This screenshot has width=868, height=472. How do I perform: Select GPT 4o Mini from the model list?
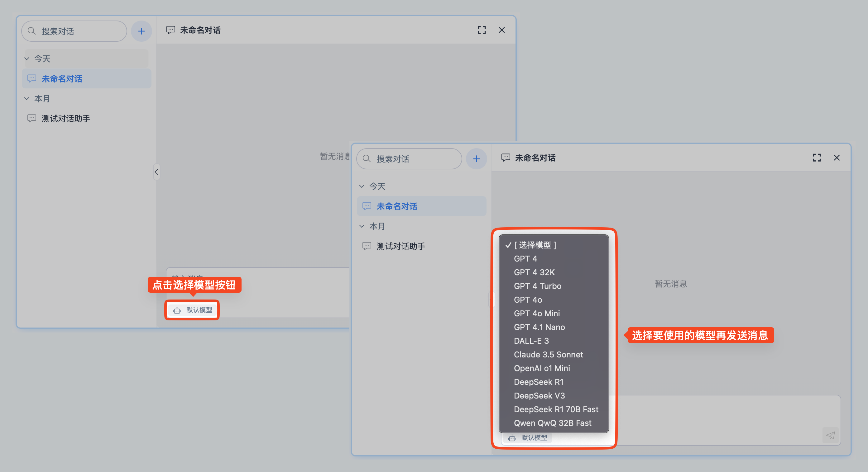[x=536, y=313]
